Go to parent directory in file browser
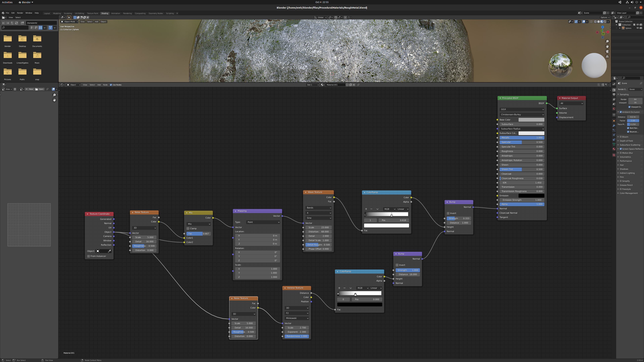This screenshot has height=362, width=644. coord(12,23)
